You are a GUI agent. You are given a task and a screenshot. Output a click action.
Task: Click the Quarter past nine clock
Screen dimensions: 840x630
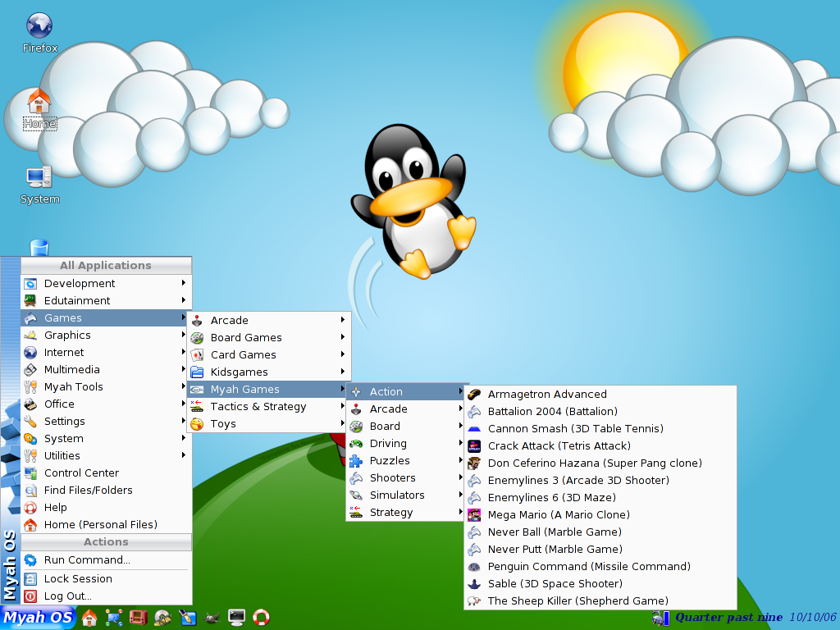click(728, 617)
